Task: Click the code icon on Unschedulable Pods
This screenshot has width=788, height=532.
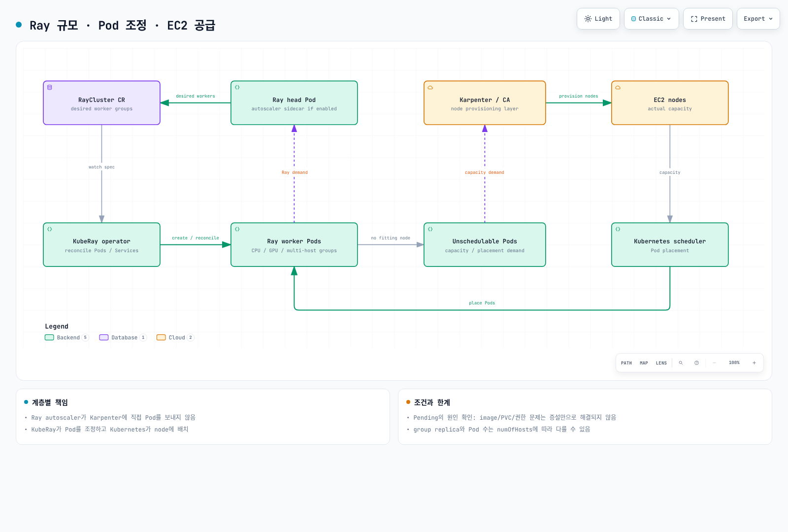Action: (430, 229)
